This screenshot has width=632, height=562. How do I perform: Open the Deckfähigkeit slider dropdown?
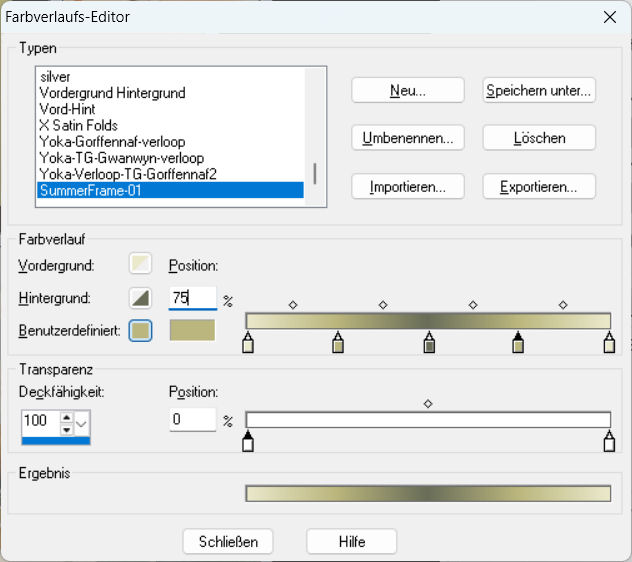point(82,424)
